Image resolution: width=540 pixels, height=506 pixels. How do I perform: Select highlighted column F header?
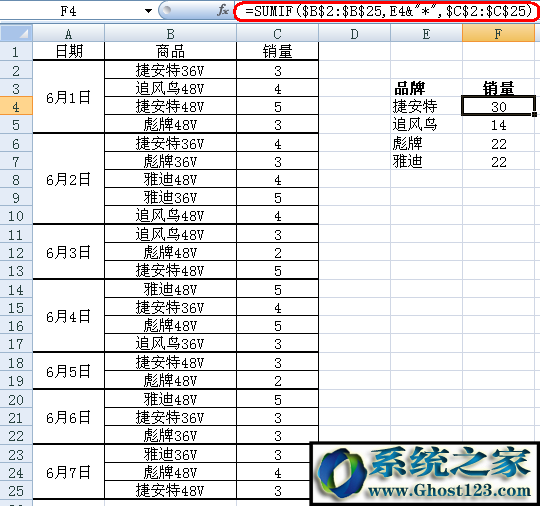click(498, 34)
